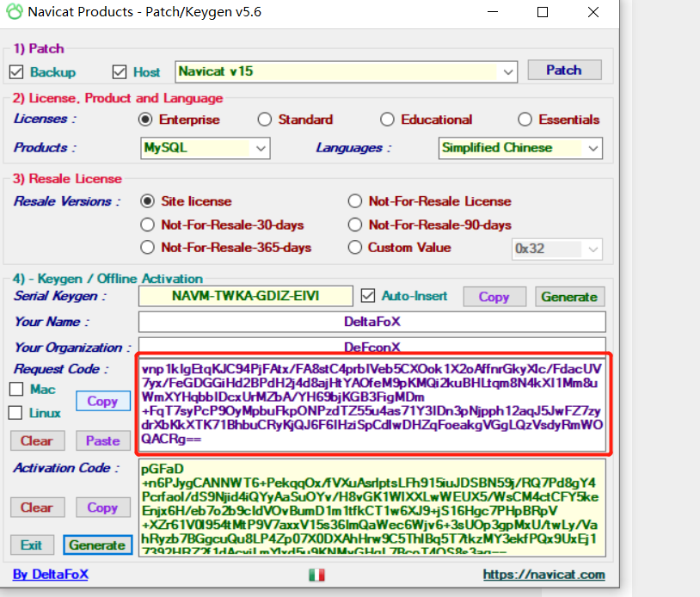
Task: Enable the Mac checkbox
Action: (16, 390)
